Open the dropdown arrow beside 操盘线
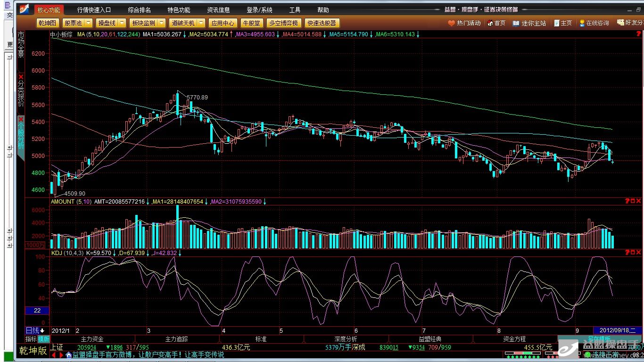Viewport: 644px width, 362px height. pos(122,23)
